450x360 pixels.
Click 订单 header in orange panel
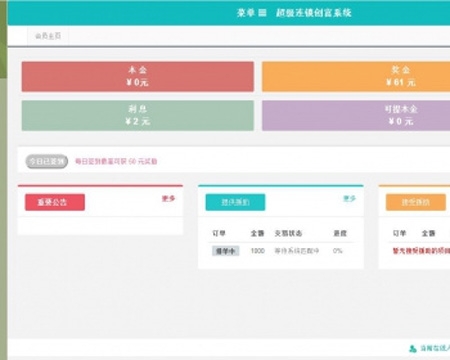pyautogui.click(x=399, y=233)
